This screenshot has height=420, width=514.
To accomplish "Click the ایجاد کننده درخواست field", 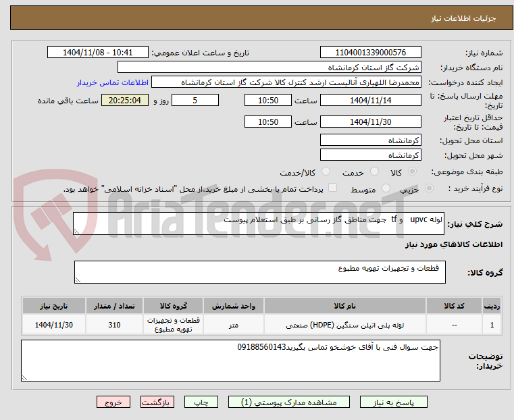I will 286,82.
